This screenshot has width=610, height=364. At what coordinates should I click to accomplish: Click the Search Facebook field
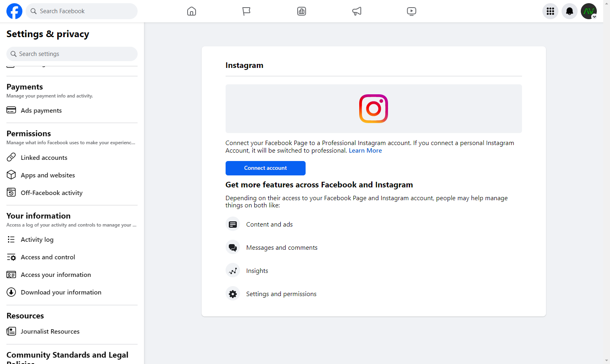[82, 11]
